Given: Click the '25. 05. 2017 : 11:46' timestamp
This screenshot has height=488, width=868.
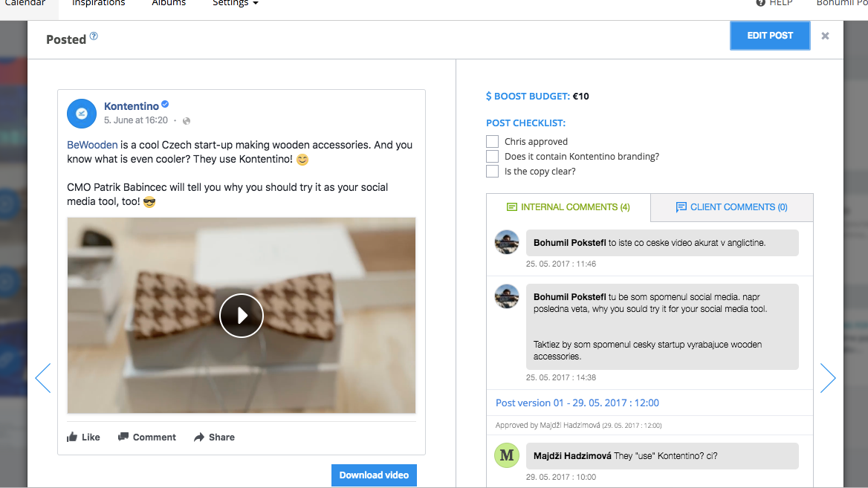Looking at the screenshot, I should (x=561, y=264).
